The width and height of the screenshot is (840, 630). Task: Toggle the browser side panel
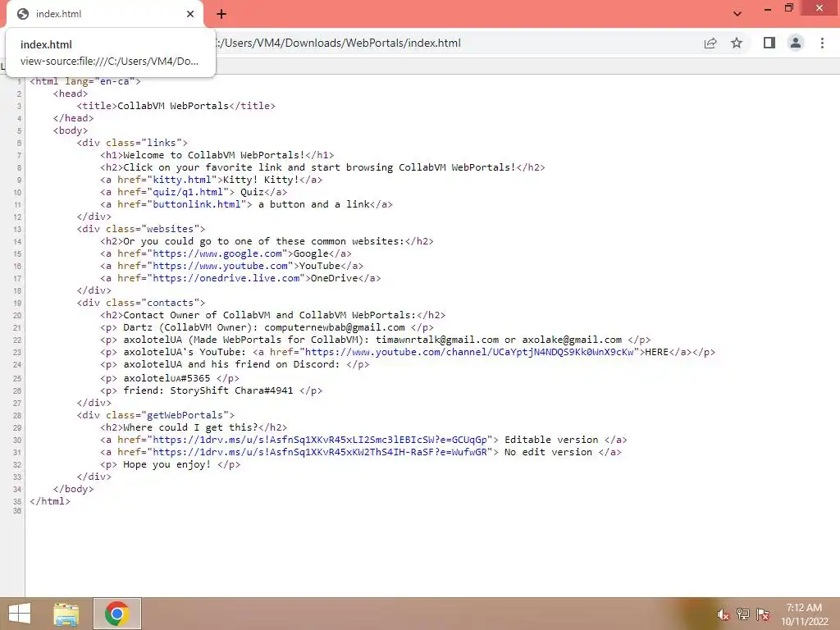click(769, 43)
